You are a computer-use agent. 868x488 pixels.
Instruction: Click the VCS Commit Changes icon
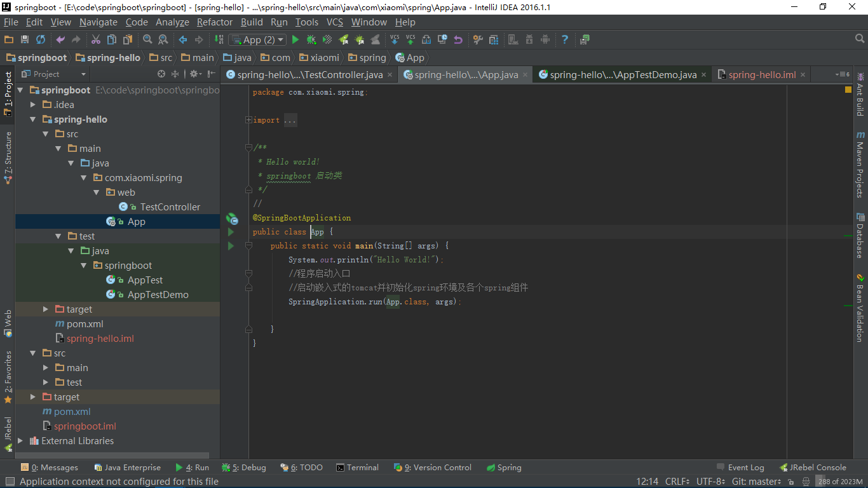(410, 39)
